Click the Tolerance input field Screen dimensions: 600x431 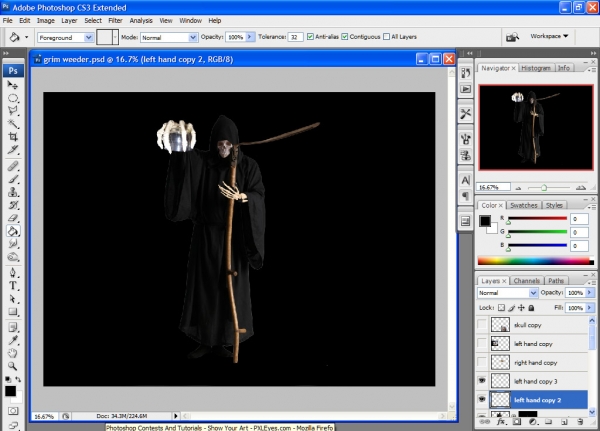(295, 37)
